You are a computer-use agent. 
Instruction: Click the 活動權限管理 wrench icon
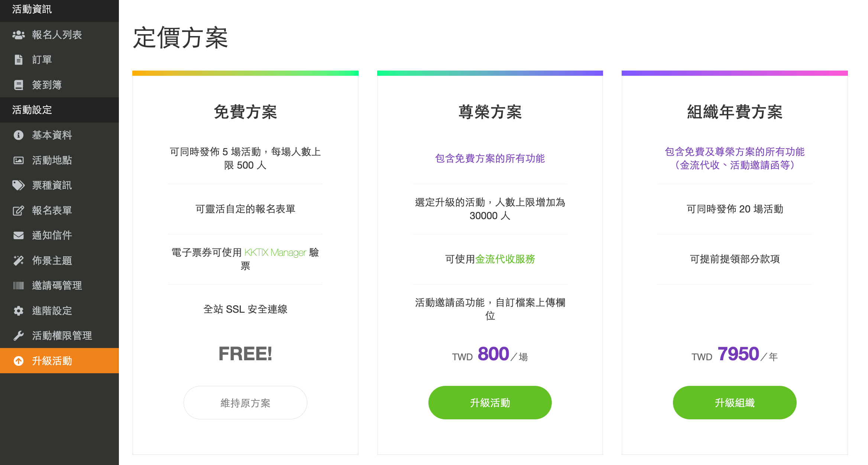click(x=18, y=336)
